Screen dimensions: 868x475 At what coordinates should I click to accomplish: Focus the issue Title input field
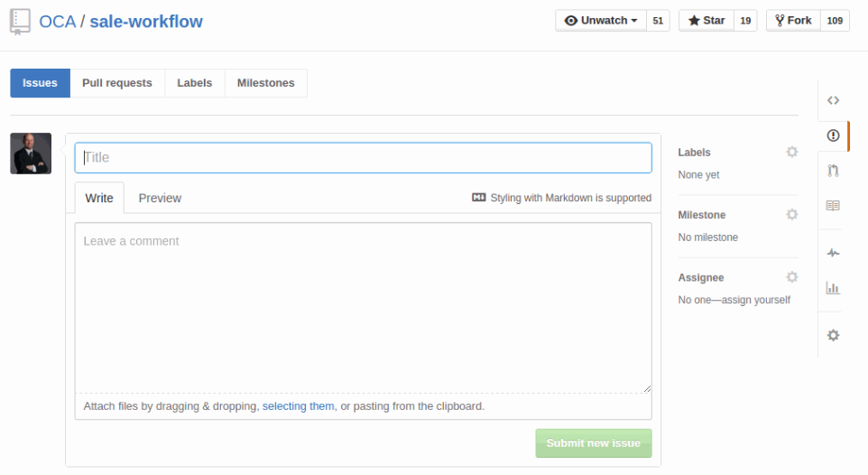[363, 157]
